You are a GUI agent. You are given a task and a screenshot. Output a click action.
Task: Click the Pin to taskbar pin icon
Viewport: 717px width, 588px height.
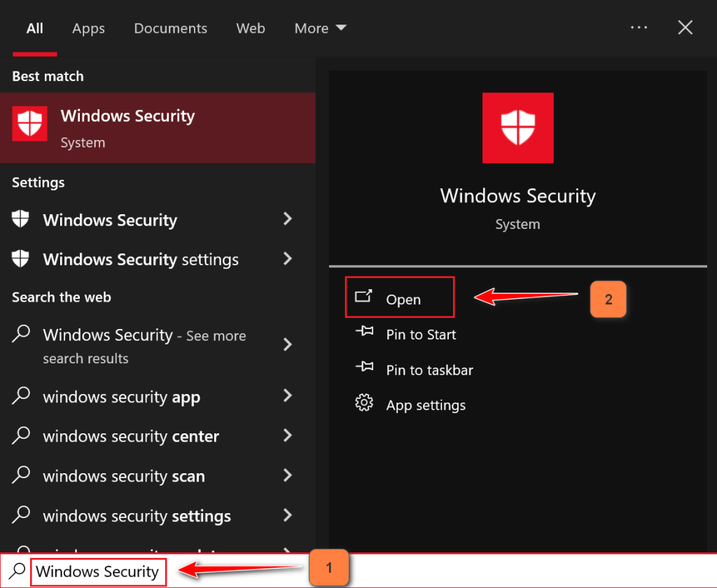364,368
